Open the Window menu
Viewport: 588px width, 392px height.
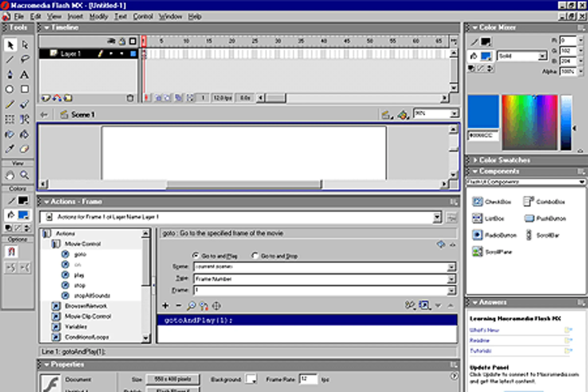[171, 16]
